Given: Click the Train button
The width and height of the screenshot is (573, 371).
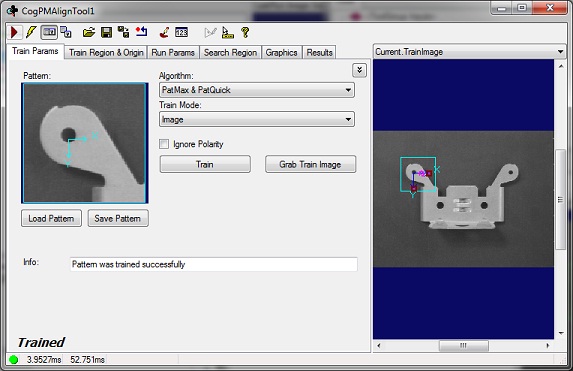Looking at the screenshot, I should point(205,164).
